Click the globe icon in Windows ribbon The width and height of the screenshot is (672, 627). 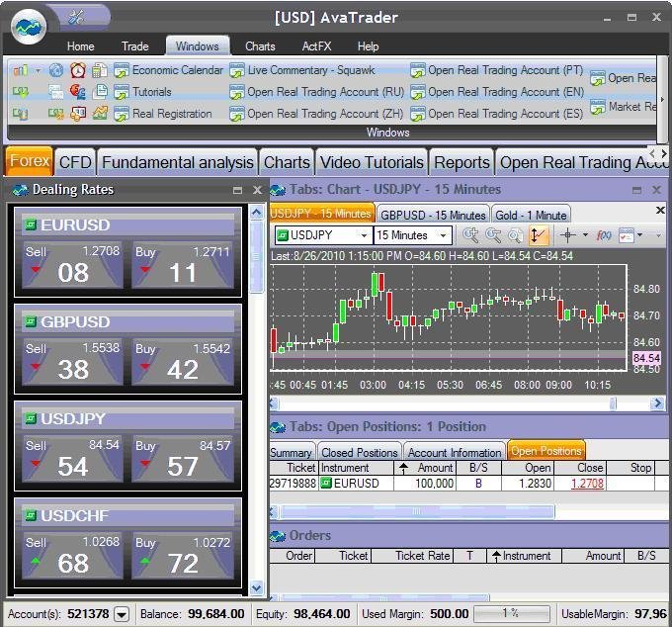coord(56,70)
